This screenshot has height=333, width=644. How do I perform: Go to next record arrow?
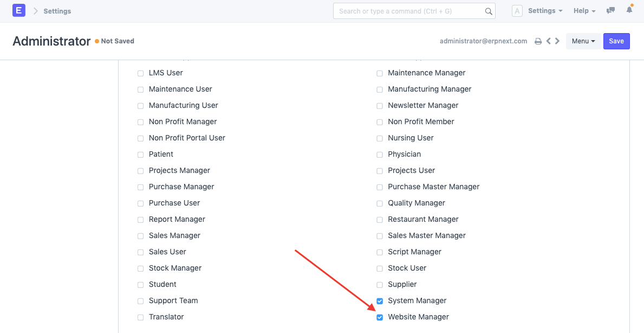[x=557, y=41]
